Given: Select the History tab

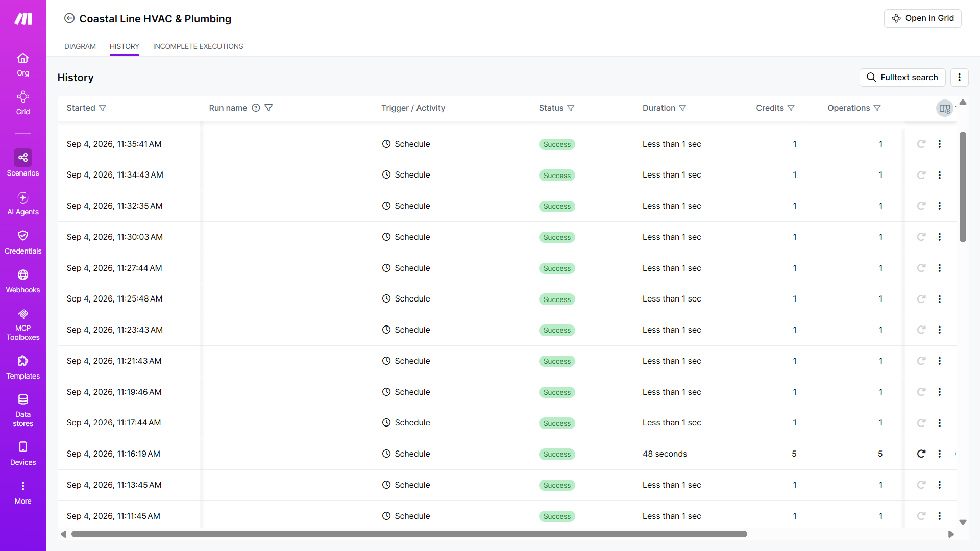Looking at the screenshot, I should coord(125,46).
